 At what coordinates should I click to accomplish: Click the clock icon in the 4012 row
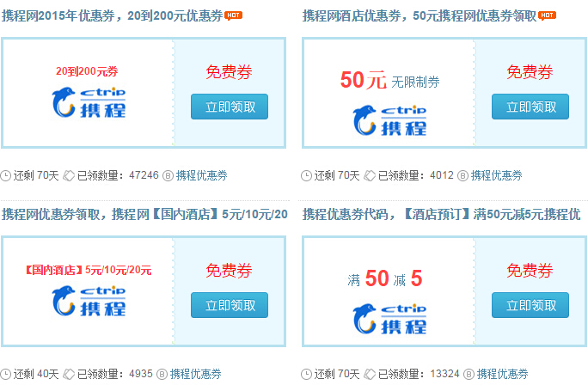click(x=306, y=176)
